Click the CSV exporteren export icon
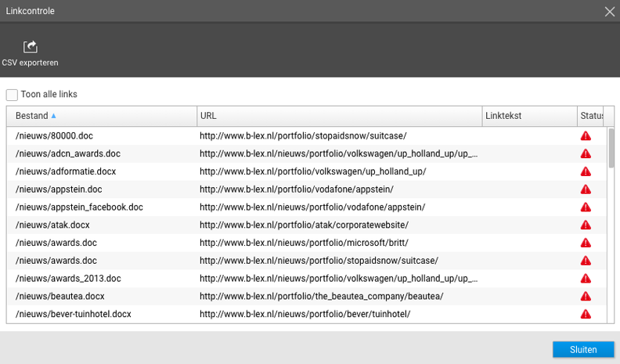 [30, 47]
